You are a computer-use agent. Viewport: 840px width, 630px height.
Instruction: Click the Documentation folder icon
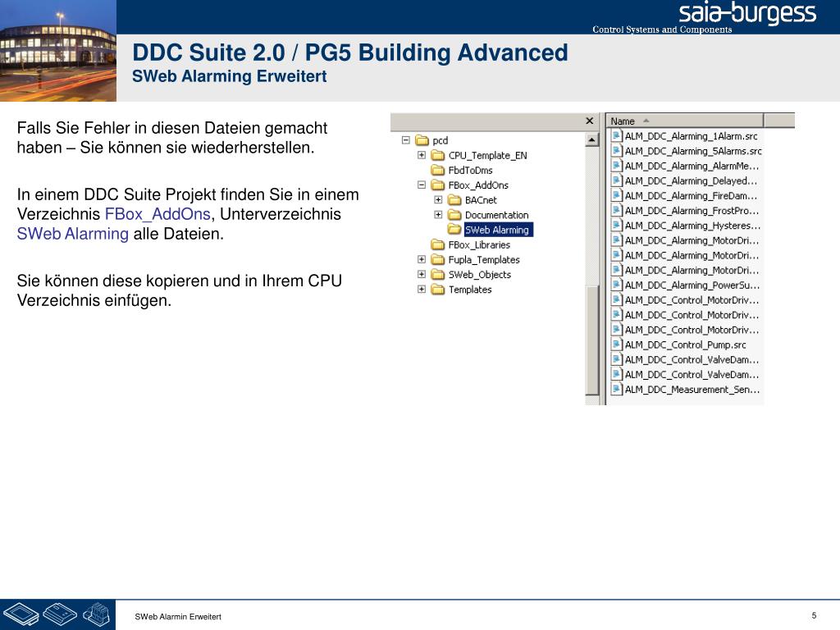pyautogui.click(x=454, y=216)
